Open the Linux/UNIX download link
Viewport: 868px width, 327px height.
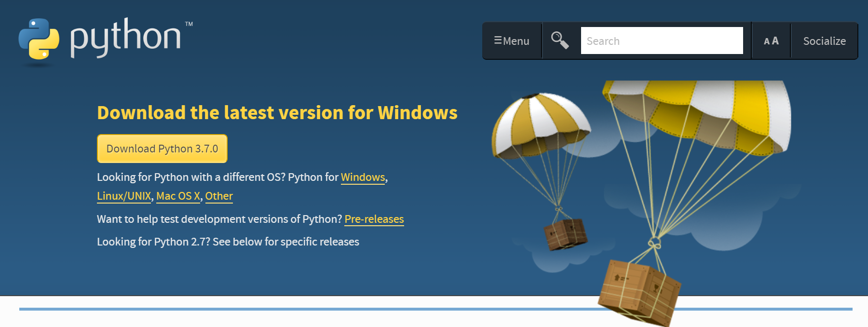(124, 196)
